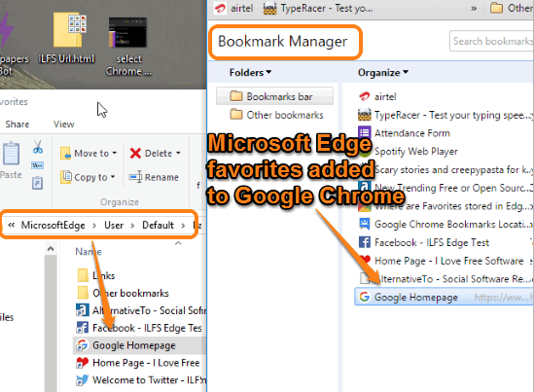Select Home Page - I Love Free file
The image size is (534, 392).
(137, 363)
